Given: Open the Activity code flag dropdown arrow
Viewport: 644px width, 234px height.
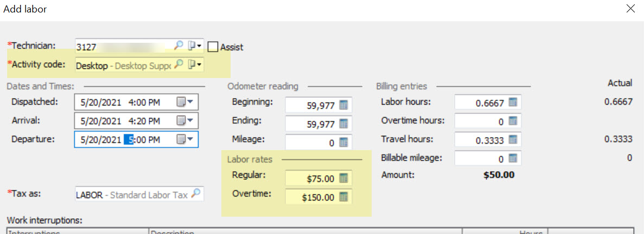Looking at the screenshot, I should pyautogui.click(x=195, y=64).
